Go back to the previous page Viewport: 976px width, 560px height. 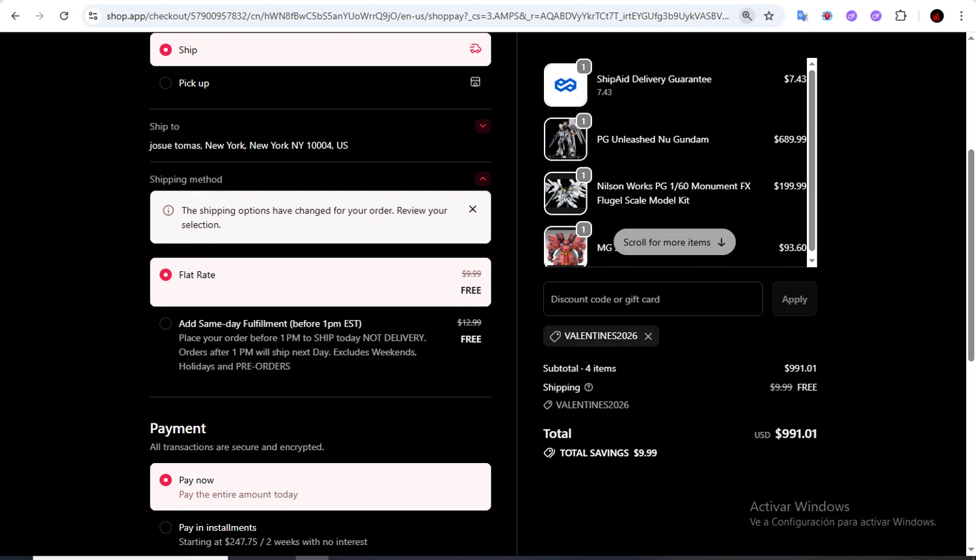(x=16, y=16)
